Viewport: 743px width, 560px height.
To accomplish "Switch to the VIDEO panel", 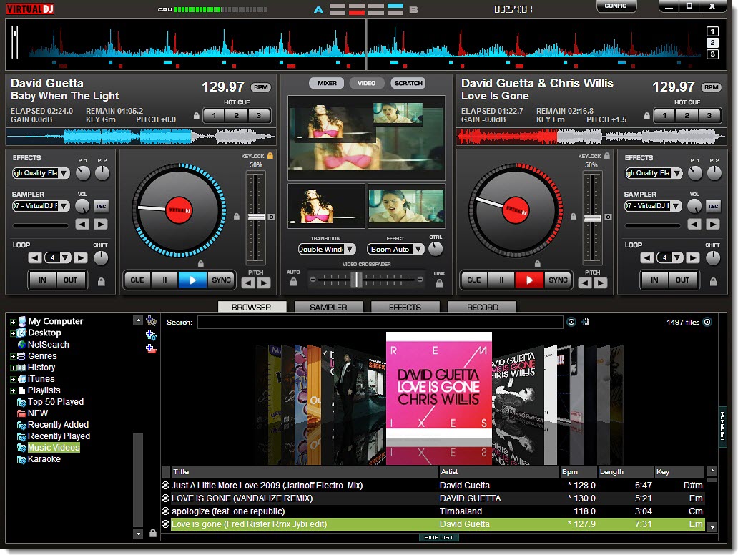I will point(366,84).
